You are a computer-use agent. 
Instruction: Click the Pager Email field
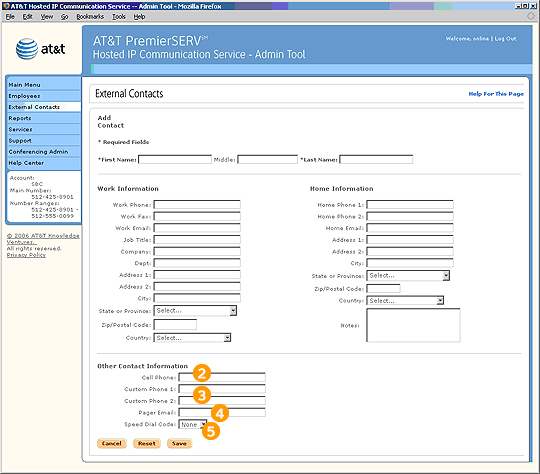(222, 413)
